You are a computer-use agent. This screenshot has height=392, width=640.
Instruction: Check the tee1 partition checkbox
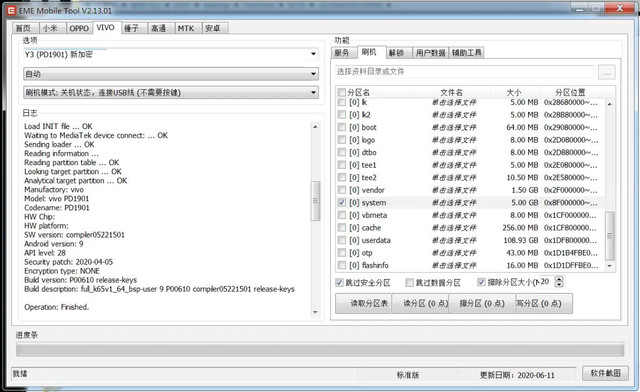(342, 165)
